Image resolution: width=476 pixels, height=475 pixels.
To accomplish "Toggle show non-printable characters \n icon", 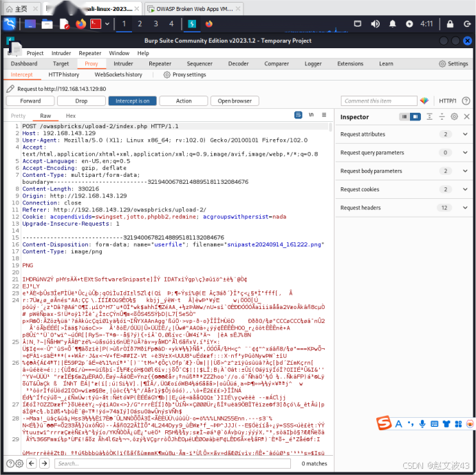I will [311, 115].
